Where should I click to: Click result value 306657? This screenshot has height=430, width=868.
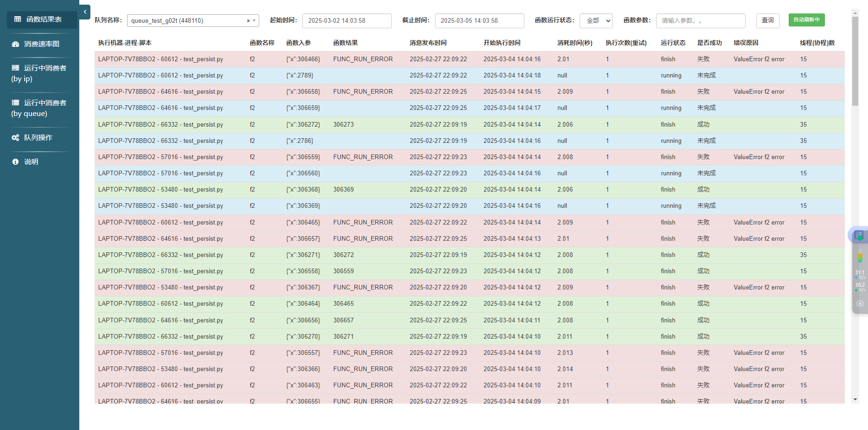click(344, 321)
